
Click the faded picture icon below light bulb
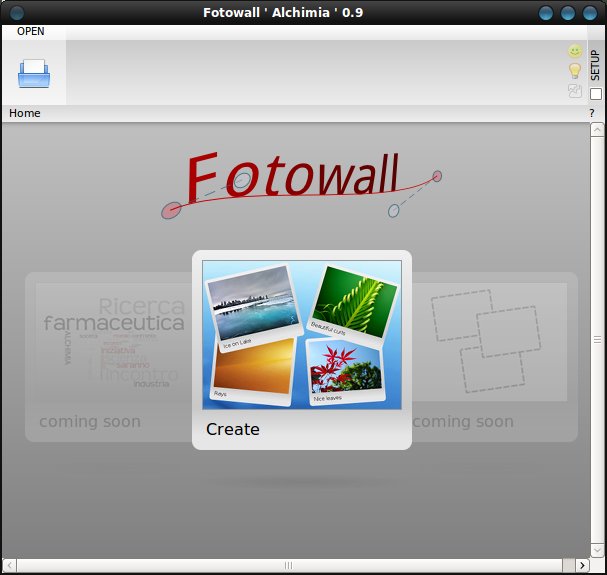tap(575, 91)
